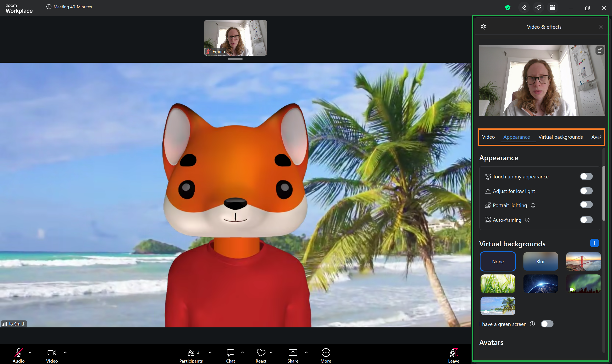Expand share options arrow
612x364 pixels.
click(x=306, y=353)
